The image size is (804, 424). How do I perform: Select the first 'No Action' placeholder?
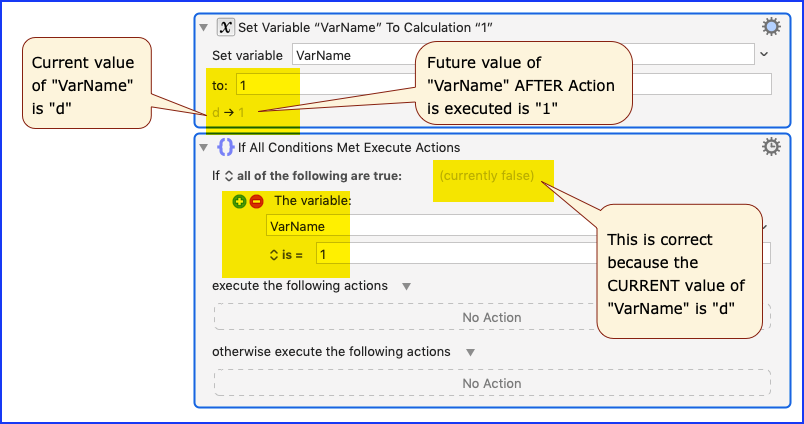tap(492, 317)
